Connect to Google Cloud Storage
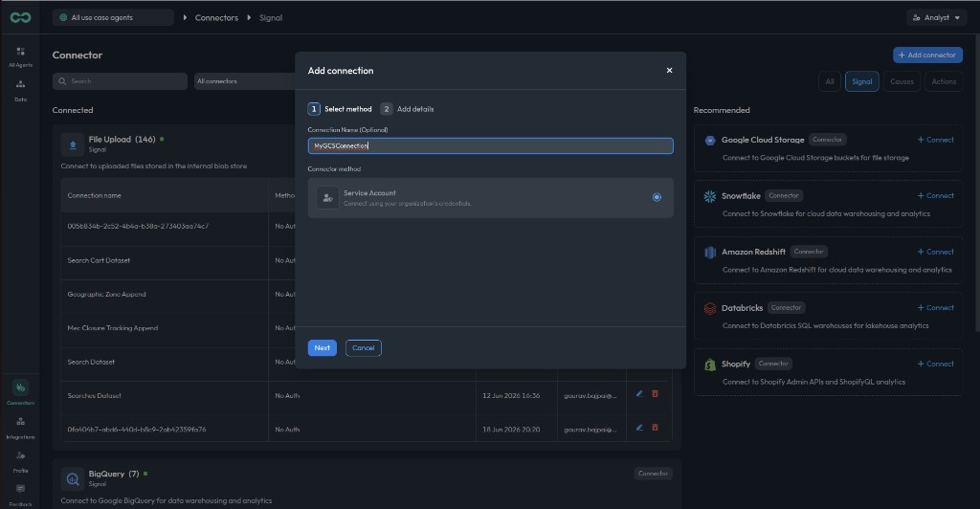 click(x=936, y=140)
